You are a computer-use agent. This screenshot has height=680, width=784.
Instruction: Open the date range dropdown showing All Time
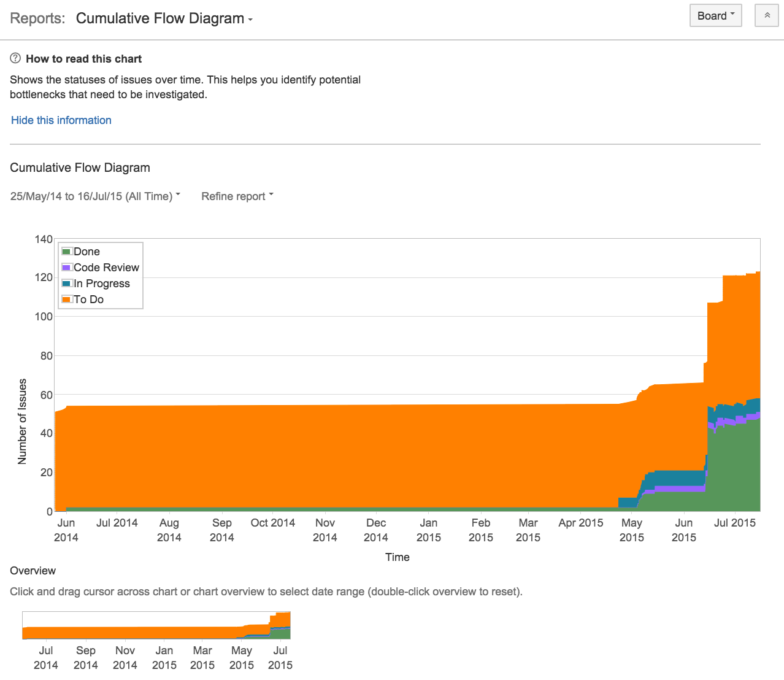(x=94, y=196)
